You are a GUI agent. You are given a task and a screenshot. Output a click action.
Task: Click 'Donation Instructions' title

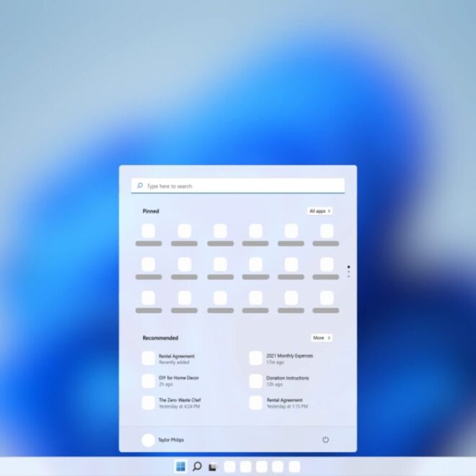[x=288, y=378]
